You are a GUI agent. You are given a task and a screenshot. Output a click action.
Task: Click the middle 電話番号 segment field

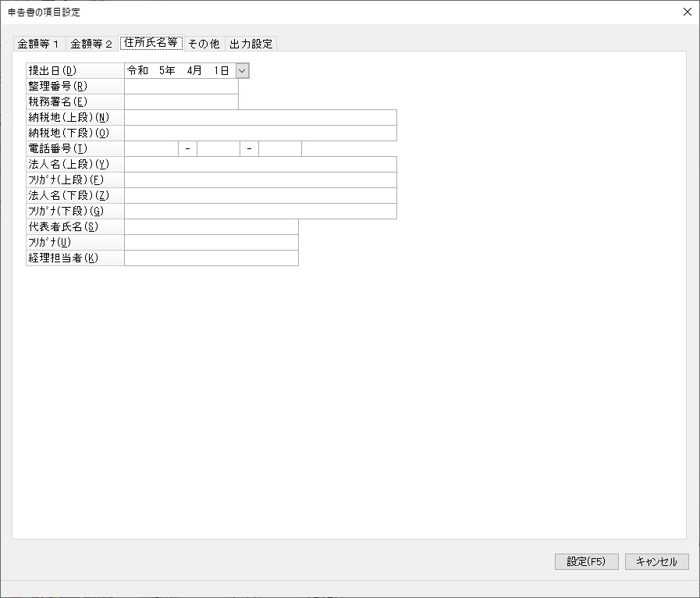[x=218, y=149]
